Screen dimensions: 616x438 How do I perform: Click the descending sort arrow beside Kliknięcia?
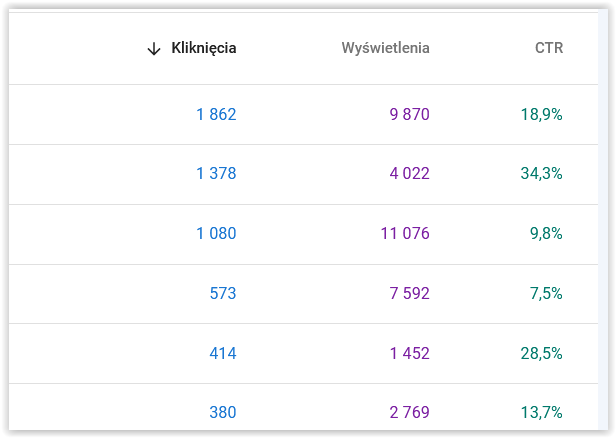click(x=154, y=49)
